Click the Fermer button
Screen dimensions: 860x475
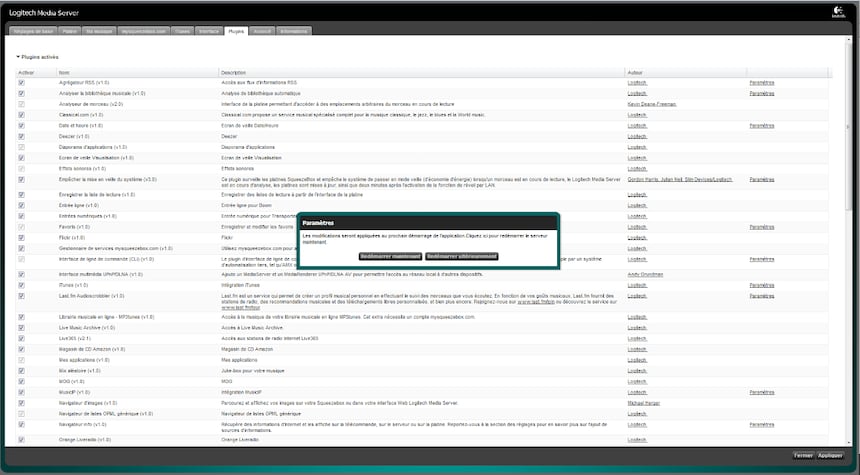803,456
